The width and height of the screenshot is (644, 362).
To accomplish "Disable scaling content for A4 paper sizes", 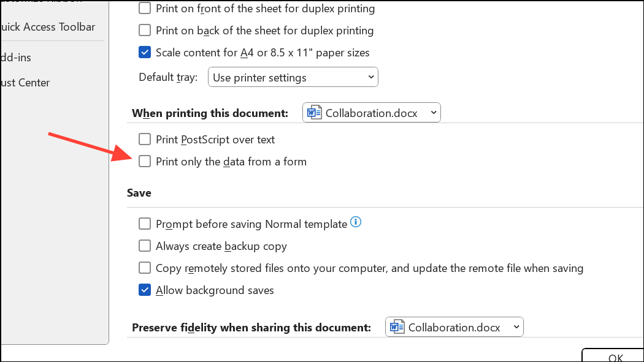I will (145, 52).
